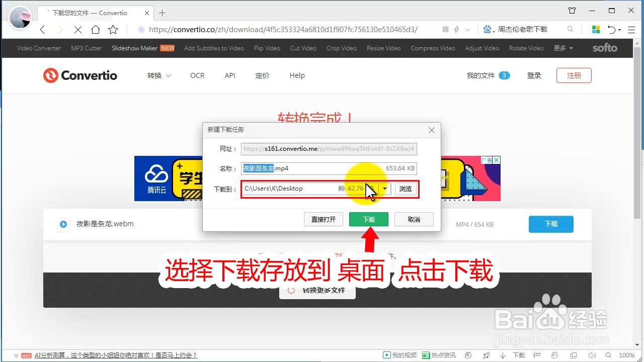The height and width of the screenshot is (362, 644).
Task: Expand the download path dropdown arrow
Action: [385, 189]
